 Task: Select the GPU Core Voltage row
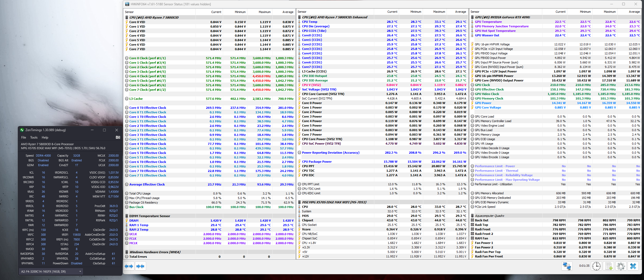click(x=556, y=107)
